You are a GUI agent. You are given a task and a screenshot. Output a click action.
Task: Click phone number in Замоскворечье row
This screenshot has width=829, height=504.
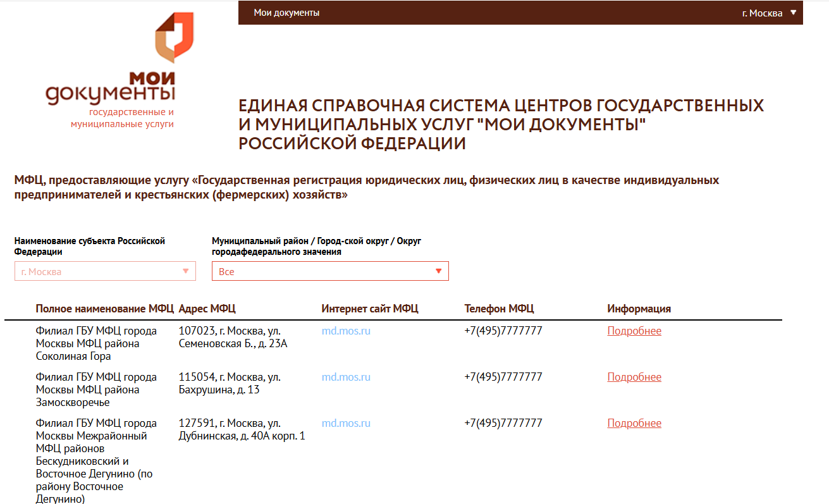click(x=503, y=377)
